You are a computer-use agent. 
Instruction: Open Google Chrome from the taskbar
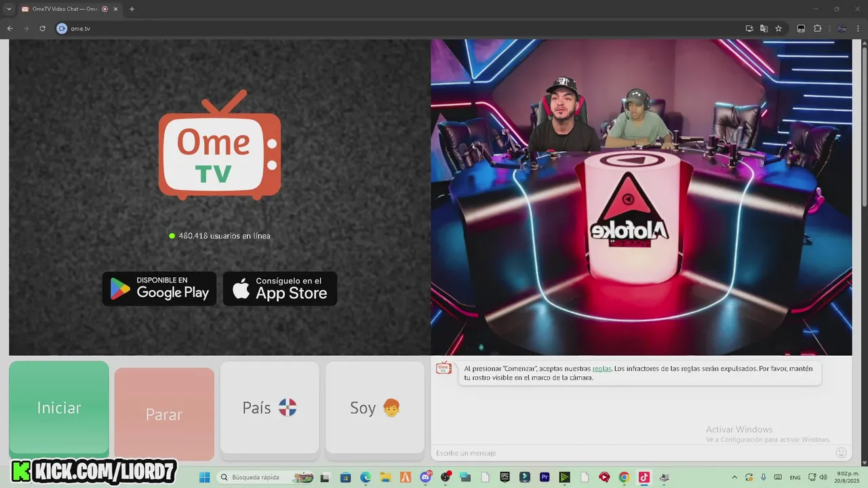pos(624,477)
